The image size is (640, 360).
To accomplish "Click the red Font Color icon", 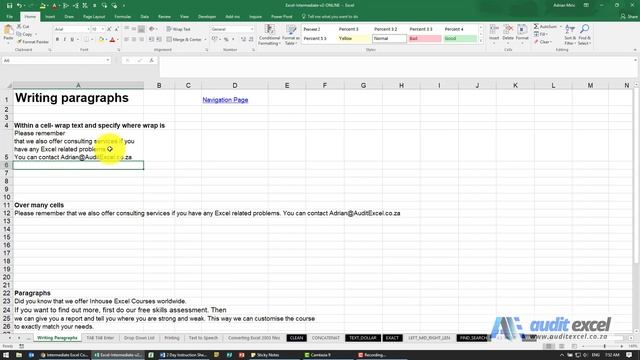I will (x=112, y=40).
